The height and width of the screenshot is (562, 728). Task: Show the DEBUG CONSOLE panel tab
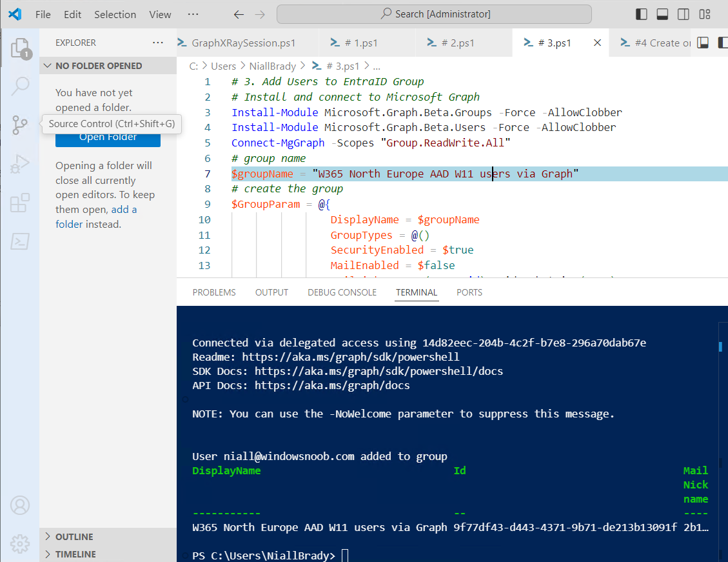point(342,292)
